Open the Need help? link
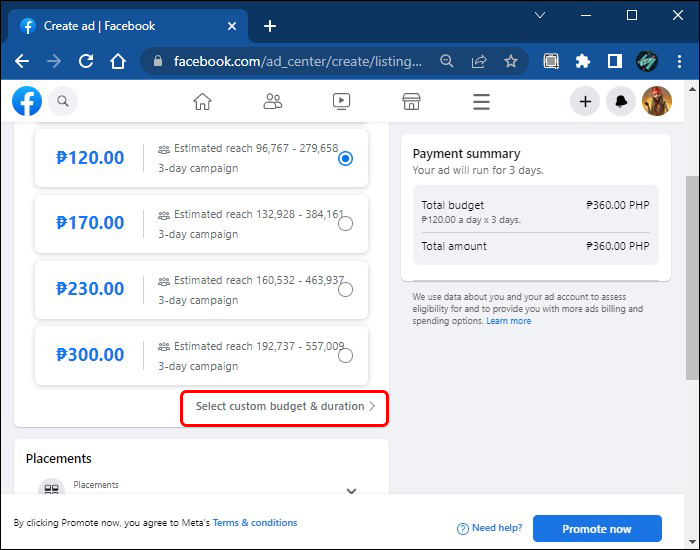The image size is (700, 550). pos(497,528)
